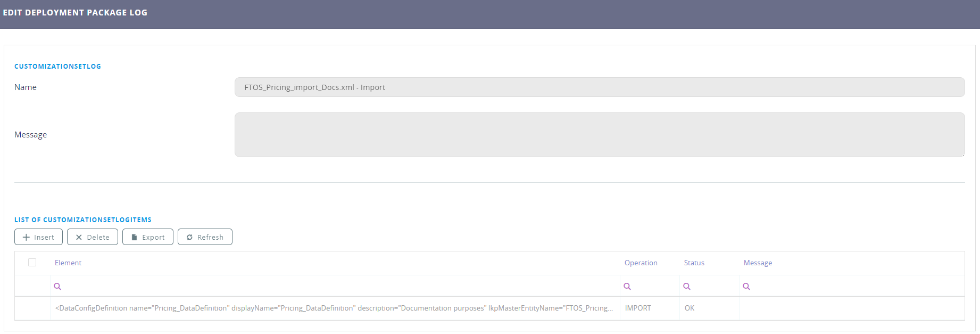
Task: Click the IMPORT operation cell
Action: tap(638, 308)
